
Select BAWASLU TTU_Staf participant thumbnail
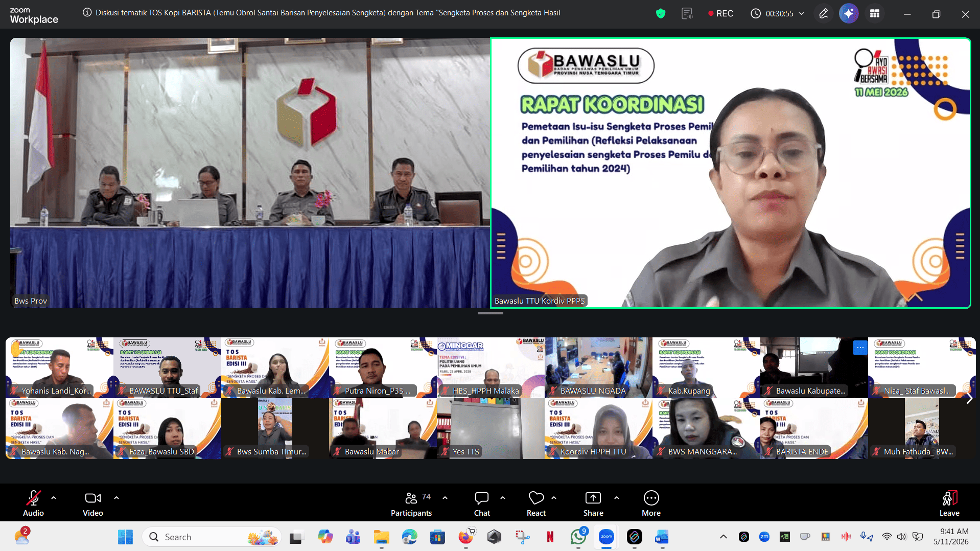coord(167,368)
